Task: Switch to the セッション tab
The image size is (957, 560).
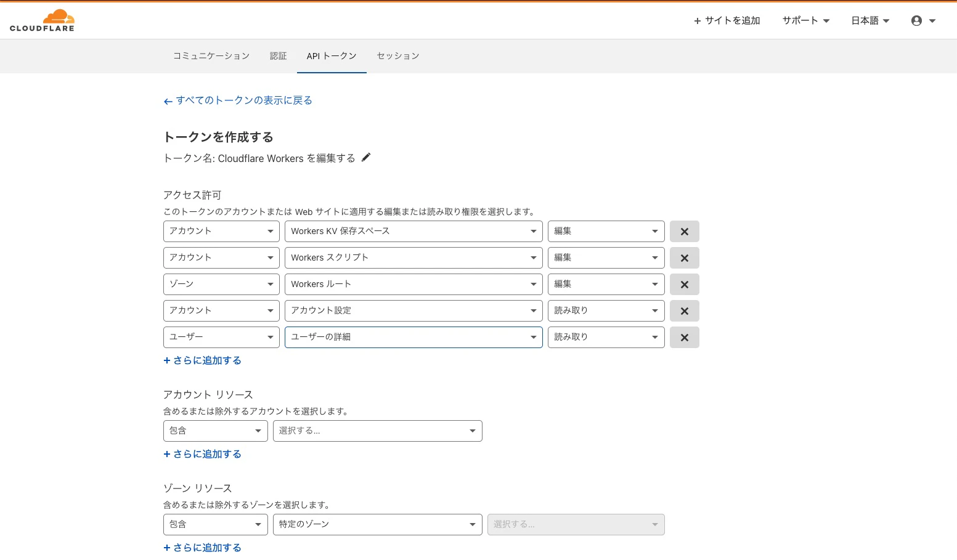Action: (x=398, y=56)
